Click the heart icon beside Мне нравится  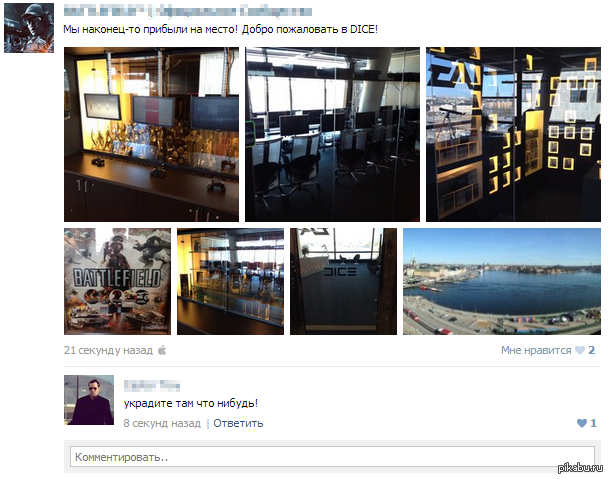pos(580,350)
